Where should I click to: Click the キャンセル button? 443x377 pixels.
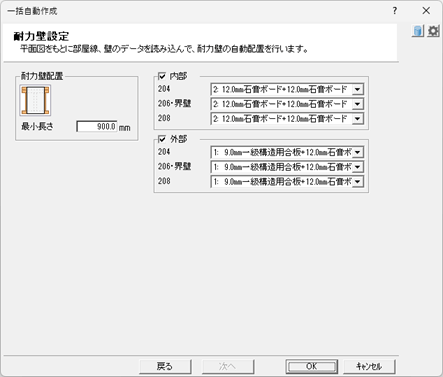coord(369,367)
